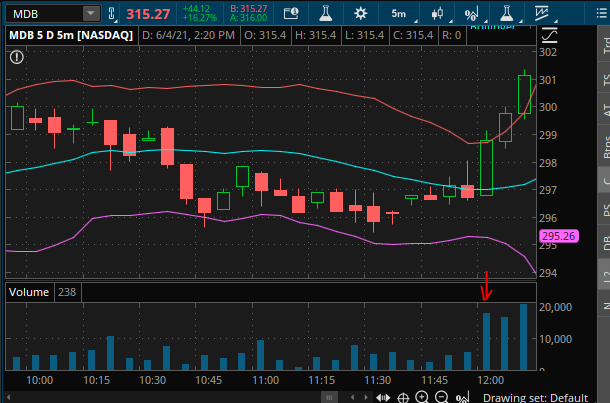Open chart settings gear icon
This screenshot has height=403, width=610.
[x=361, y=14]
